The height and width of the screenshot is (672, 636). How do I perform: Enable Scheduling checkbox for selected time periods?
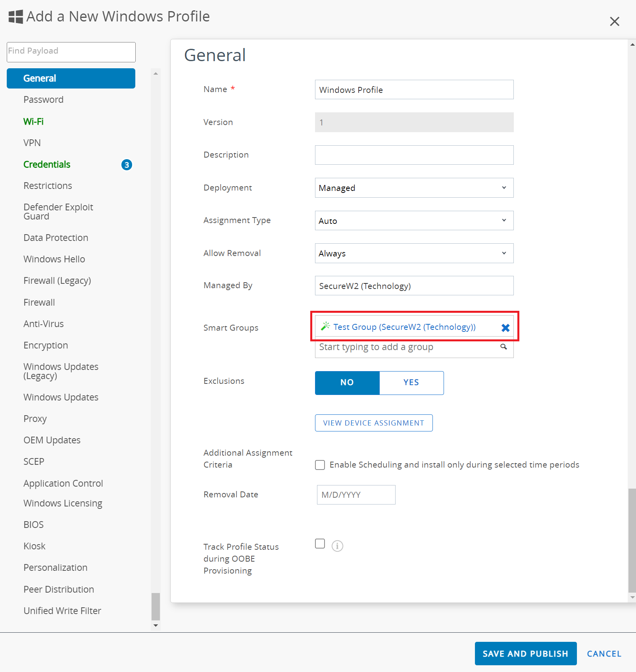[x=320, y=465]
